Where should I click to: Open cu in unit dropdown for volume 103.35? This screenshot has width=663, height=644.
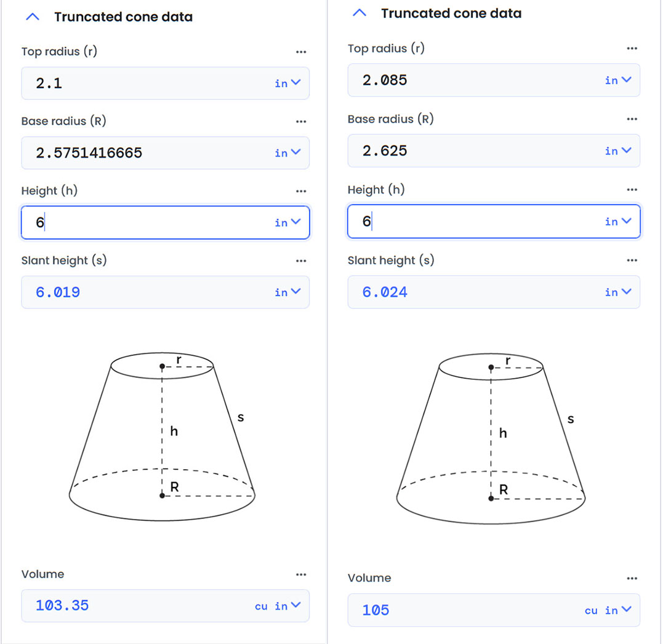click(278, 606)
